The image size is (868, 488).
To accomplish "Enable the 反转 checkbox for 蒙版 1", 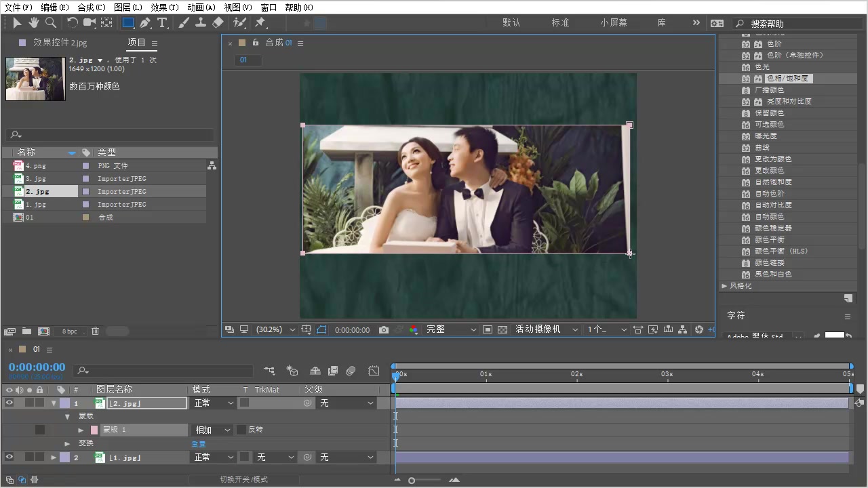I will 241,430.
